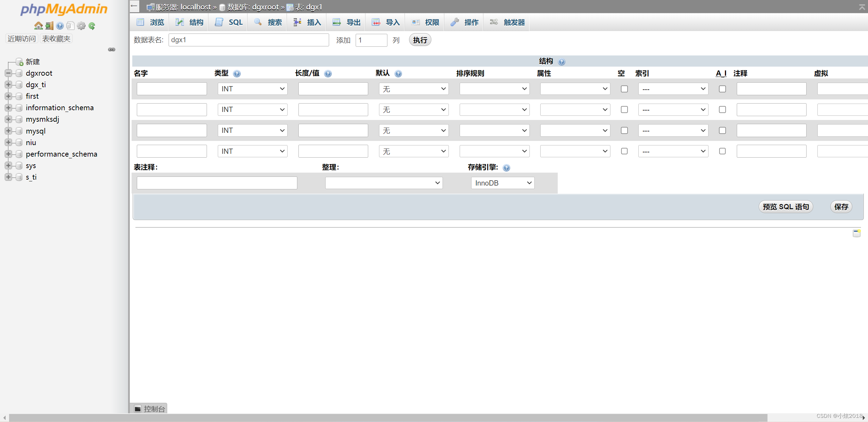868x422 pixels.
Task: Expand the information_schema tree node
Action: (x=8, y=108)
